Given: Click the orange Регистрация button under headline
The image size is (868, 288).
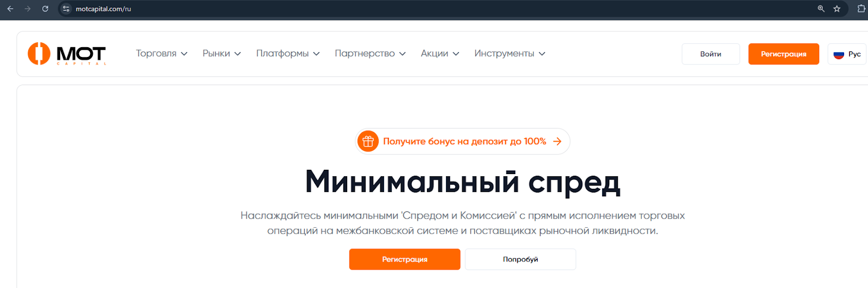Looking at the screenshot, I should pos(405,259).
